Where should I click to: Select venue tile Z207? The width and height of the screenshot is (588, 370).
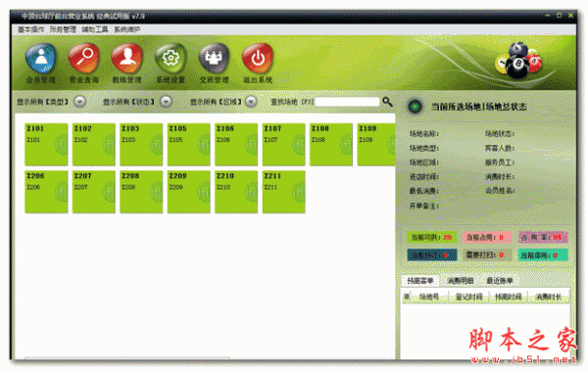tap(94, 192)
